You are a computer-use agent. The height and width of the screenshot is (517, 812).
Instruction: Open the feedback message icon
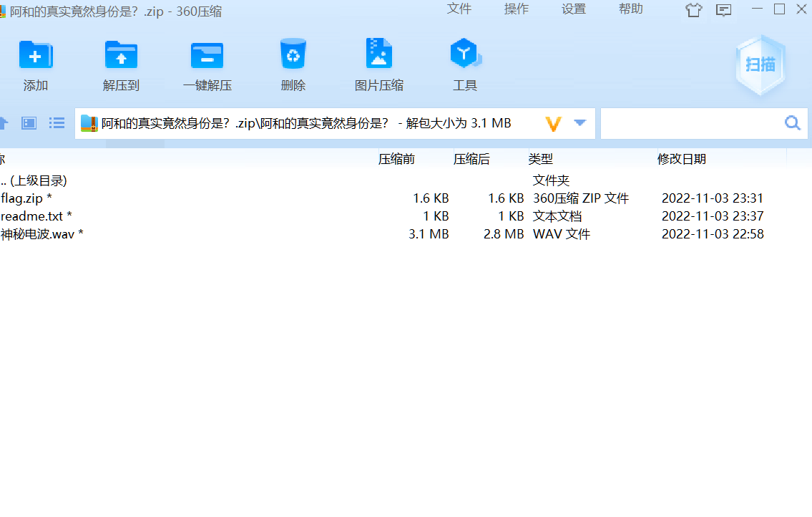723,10
